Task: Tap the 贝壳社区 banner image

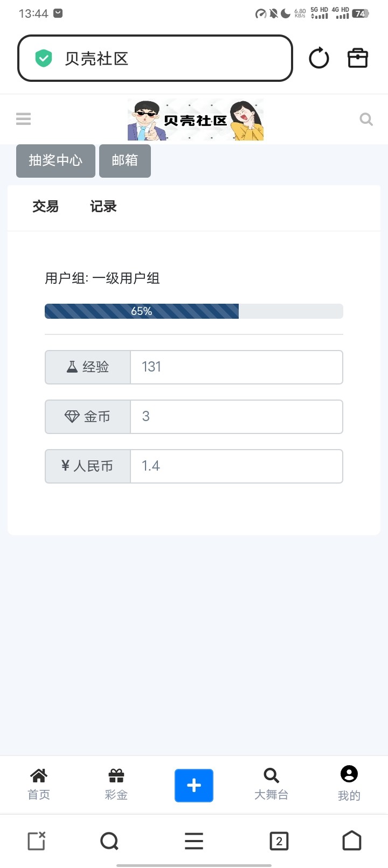Action: (195, 120)
